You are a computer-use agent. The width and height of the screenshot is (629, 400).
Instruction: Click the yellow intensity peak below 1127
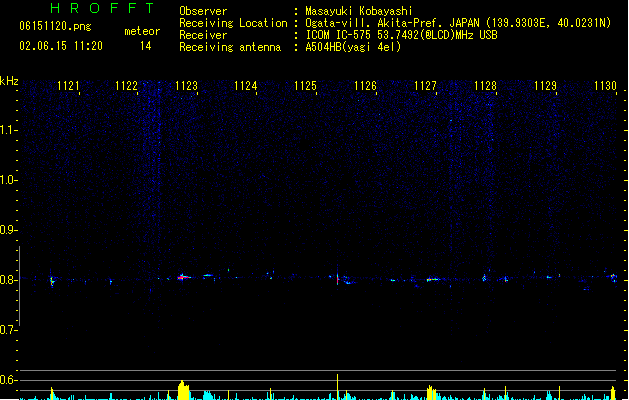tap(431, 392)
